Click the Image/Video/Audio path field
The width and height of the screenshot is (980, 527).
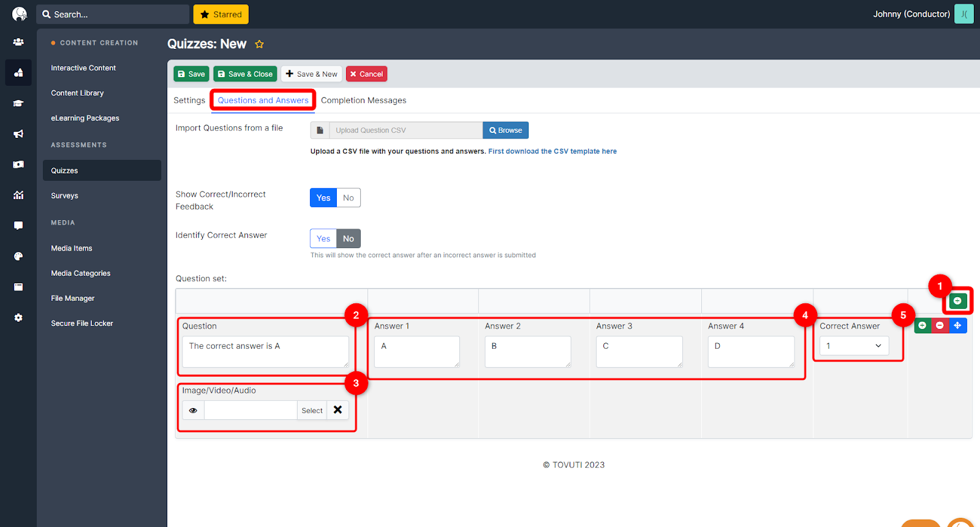coord(251,411)
